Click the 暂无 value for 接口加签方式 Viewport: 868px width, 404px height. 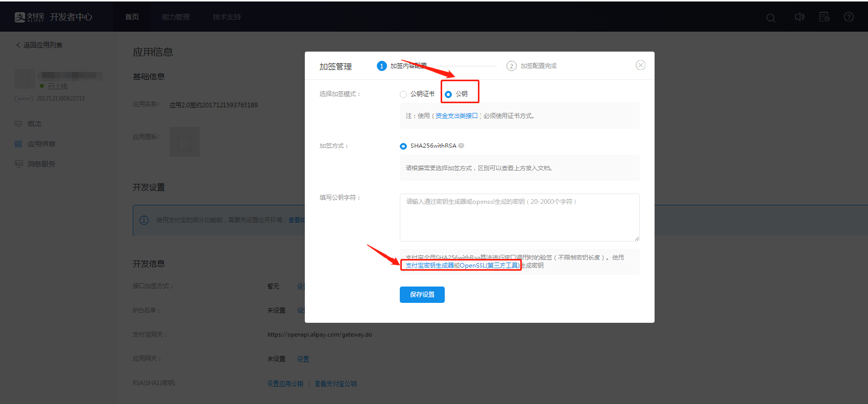pyautogui.click(x=273, y=286)
